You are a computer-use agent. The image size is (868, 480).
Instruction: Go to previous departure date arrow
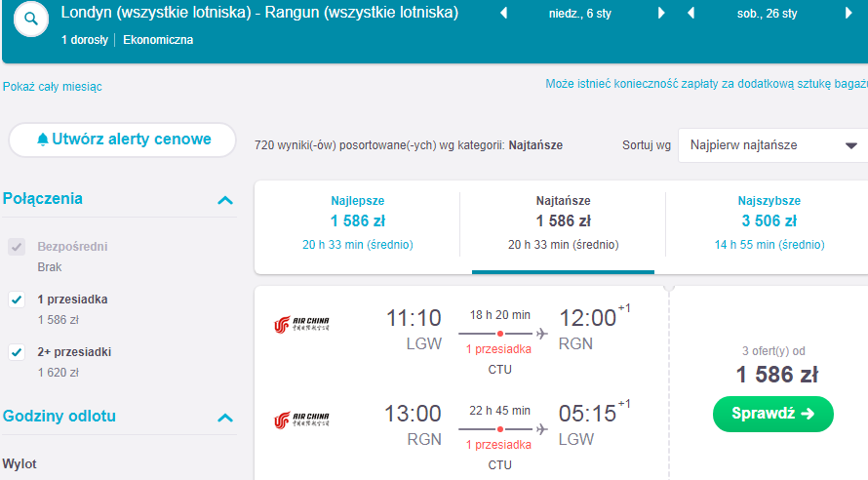(504, 14)
